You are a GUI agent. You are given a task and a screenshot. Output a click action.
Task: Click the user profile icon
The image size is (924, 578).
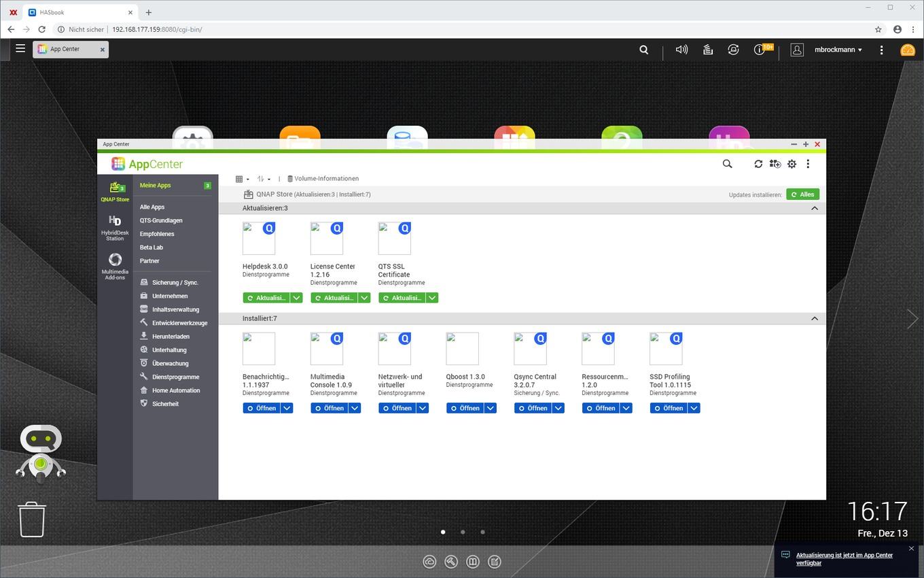(x=797, y=50)
